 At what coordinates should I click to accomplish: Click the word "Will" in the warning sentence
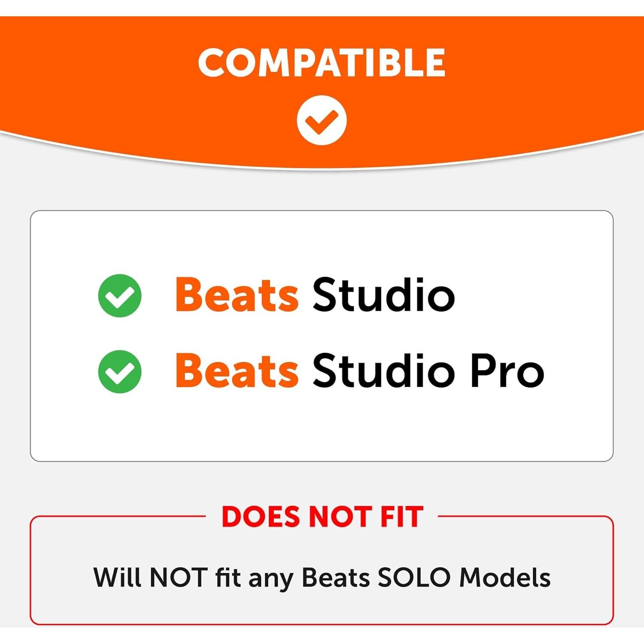coord(117,577)
